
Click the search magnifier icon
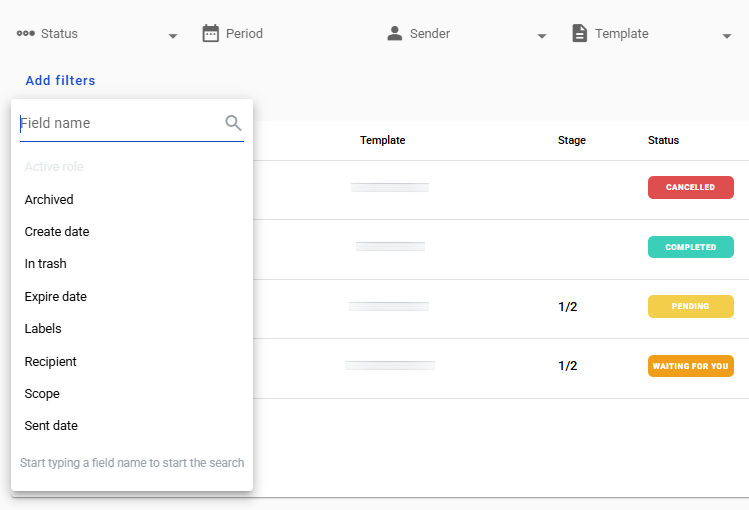[x=233, y=123]
